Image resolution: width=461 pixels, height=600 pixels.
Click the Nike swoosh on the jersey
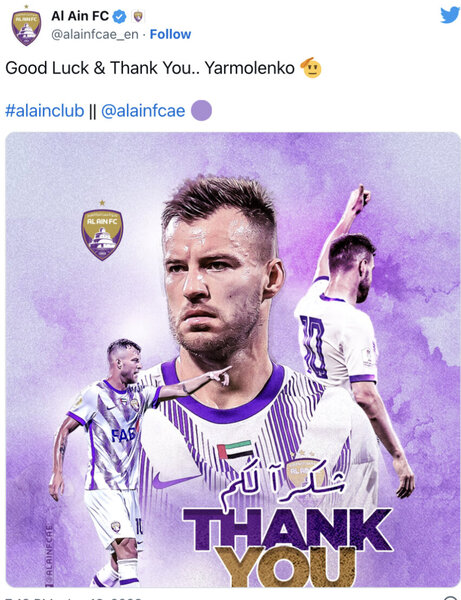174,480
